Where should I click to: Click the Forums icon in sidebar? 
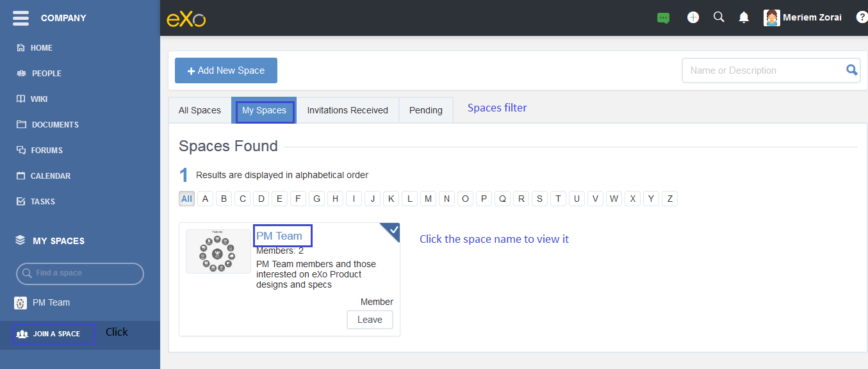point(20,150)
